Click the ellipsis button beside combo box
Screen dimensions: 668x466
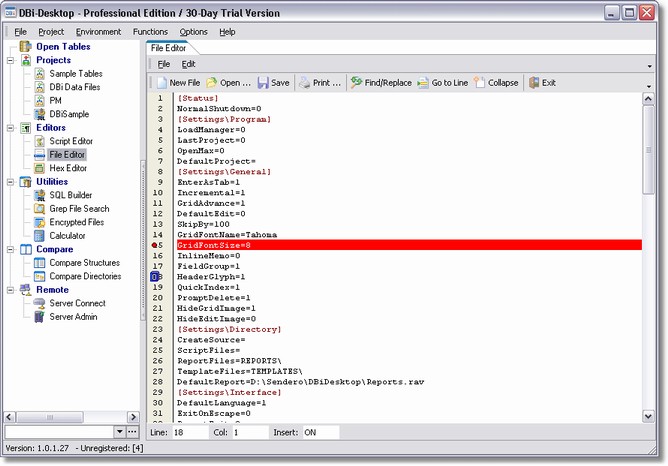(132, 432)
